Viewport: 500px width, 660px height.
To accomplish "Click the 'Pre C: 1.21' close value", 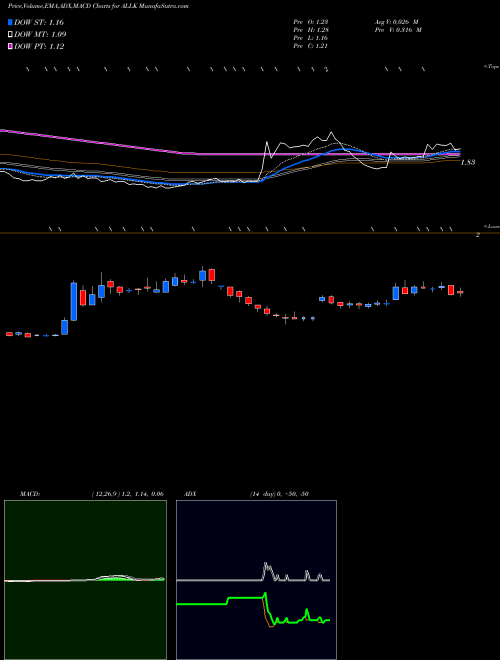I will click(311, 46).
